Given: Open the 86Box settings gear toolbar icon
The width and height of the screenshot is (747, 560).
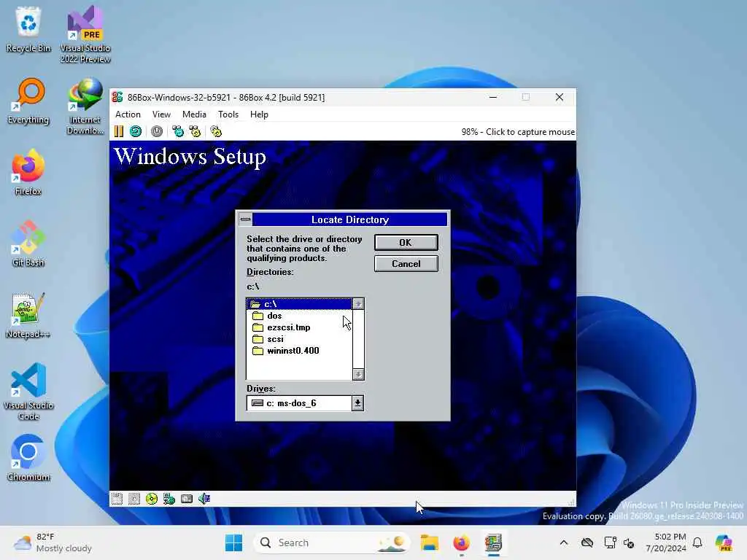Looking at the screenshot, I should coord(216,131).
